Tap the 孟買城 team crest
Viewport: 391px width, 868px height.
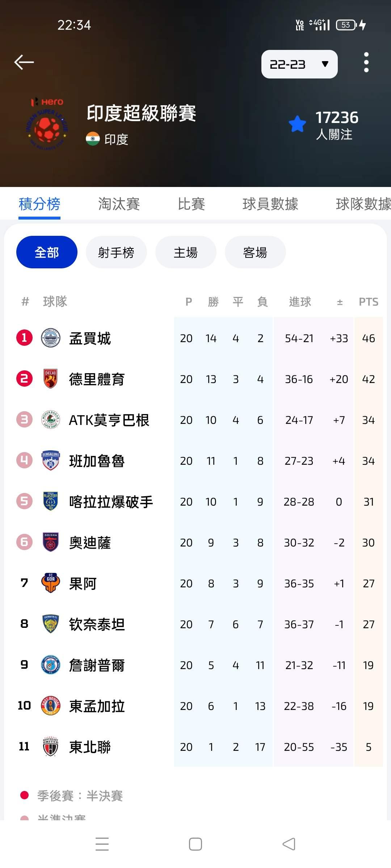click(x=51, y=338)
